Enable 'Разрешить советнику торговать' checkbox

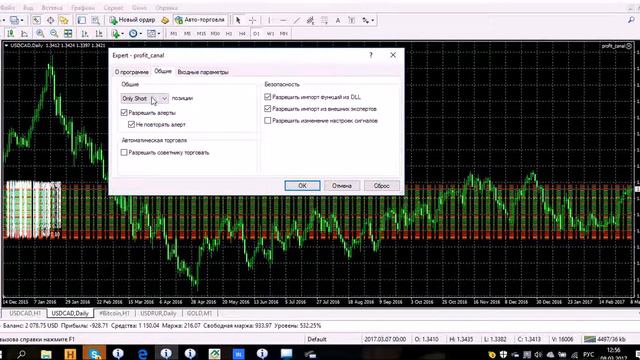[x=124, y=152]
